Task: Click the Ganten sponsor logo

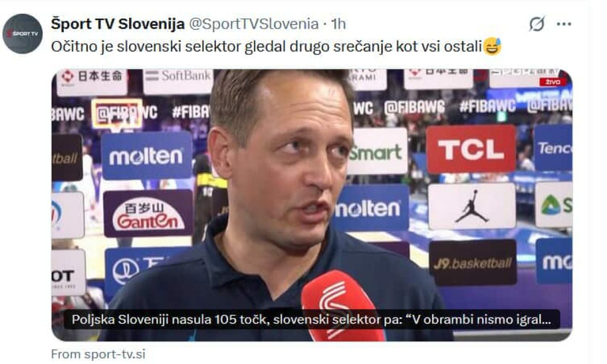Action: point(148,214)
